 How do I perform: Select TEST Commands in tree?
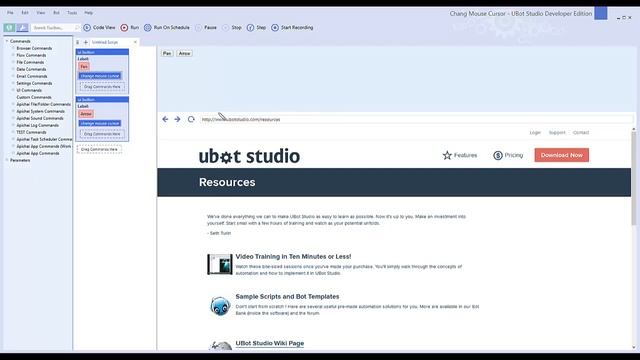pyautogui.click(x=31, y=132)
